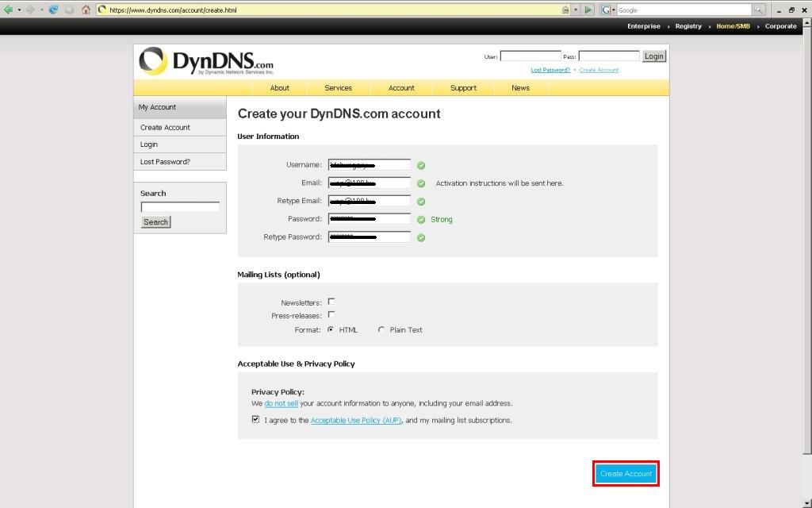Open the back history dropdown arrow

pos(19,10)
